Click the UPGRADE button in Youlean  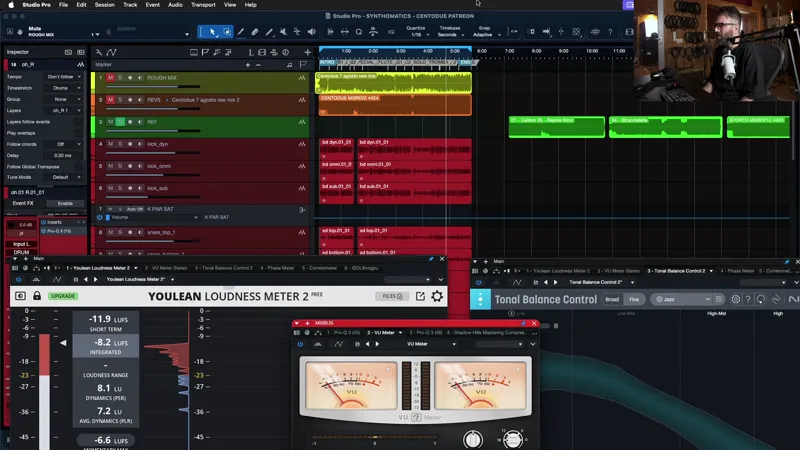click(x=63, y=296)
